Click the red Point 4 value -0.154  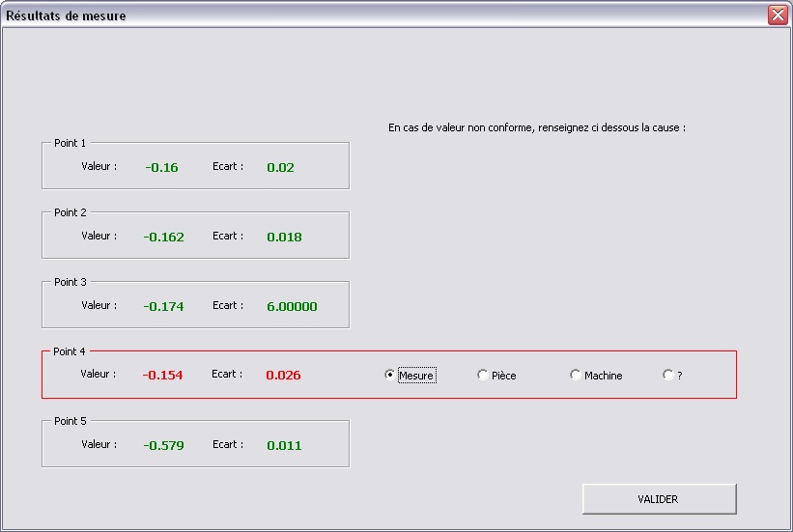click(x=162, y=376)
